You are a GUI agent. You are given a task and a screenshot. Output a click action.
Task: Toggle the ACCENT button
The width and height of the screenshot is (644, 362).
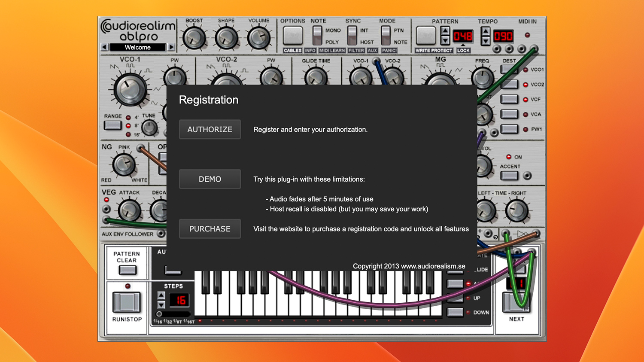pos(509,176)
